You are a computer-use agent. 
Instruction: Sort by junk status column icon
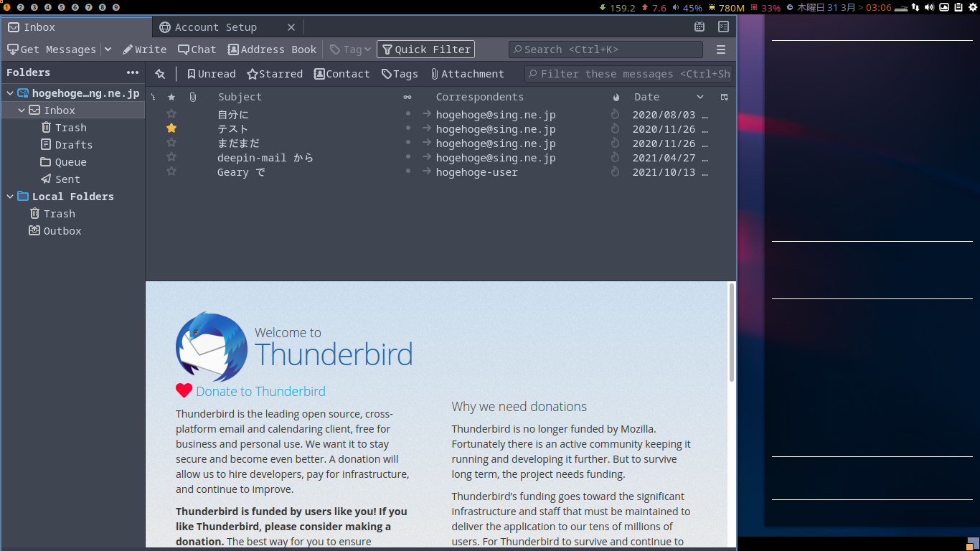[x=616, y=97]
